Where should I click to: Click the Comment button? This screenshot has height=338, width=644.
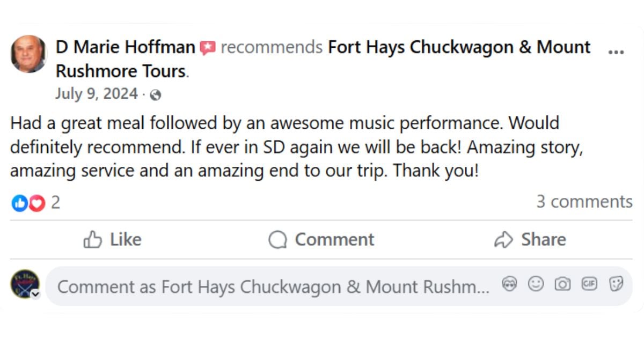[321, 240]
